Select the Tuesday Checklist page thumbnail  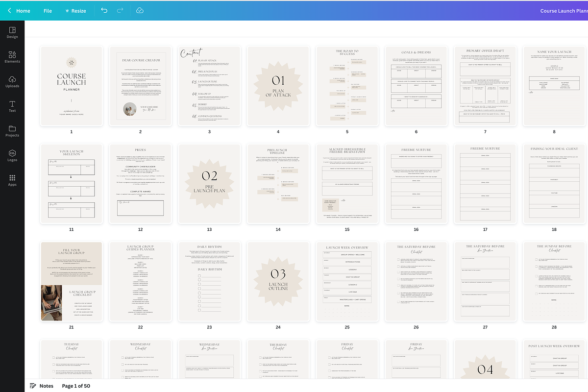pos(72,359)
